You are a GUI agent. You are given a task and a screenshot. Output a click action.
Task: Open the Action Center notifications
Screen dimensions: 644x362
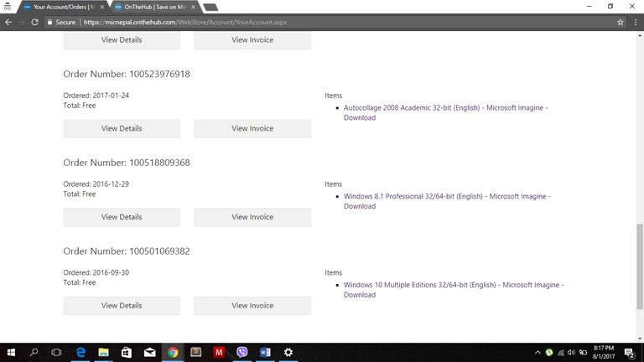[x=630, y=353]
